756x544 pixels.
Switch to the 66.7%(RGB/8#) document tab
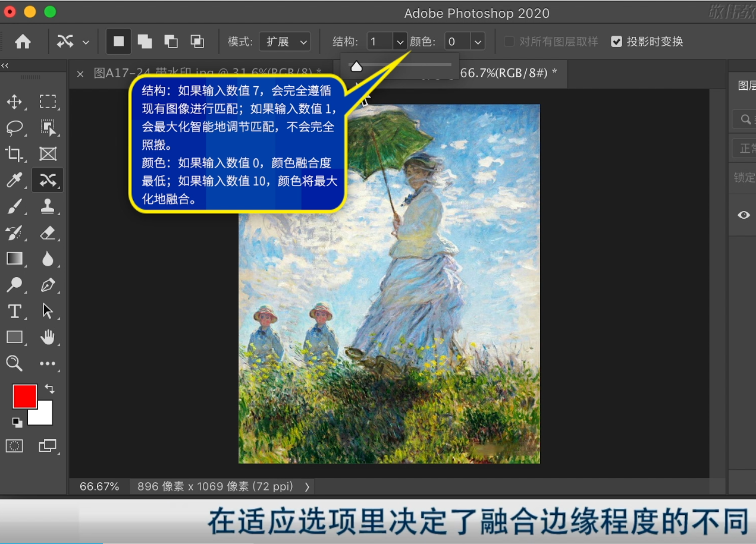tap(509, 73)
